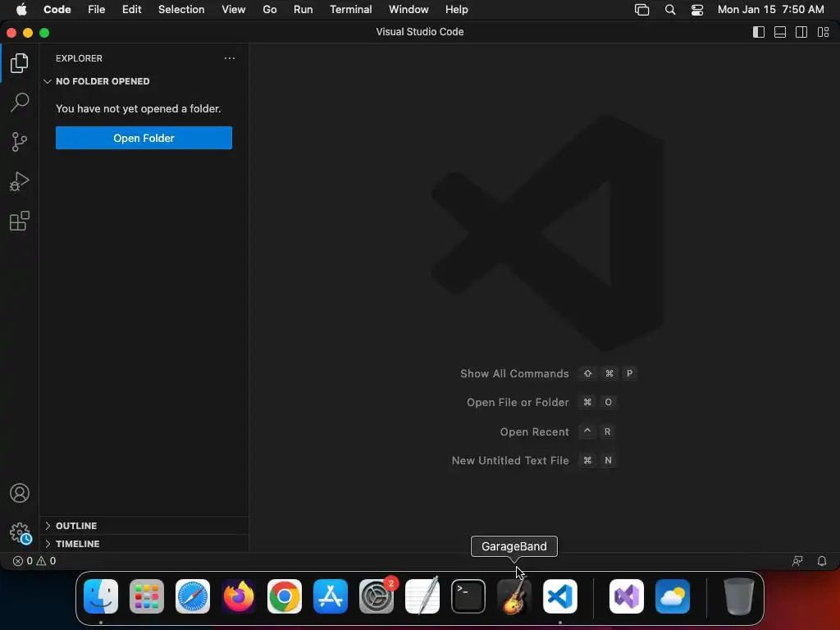Open App Store from the Dock
This screenshot has height=630, width=840.
(331, 596)
